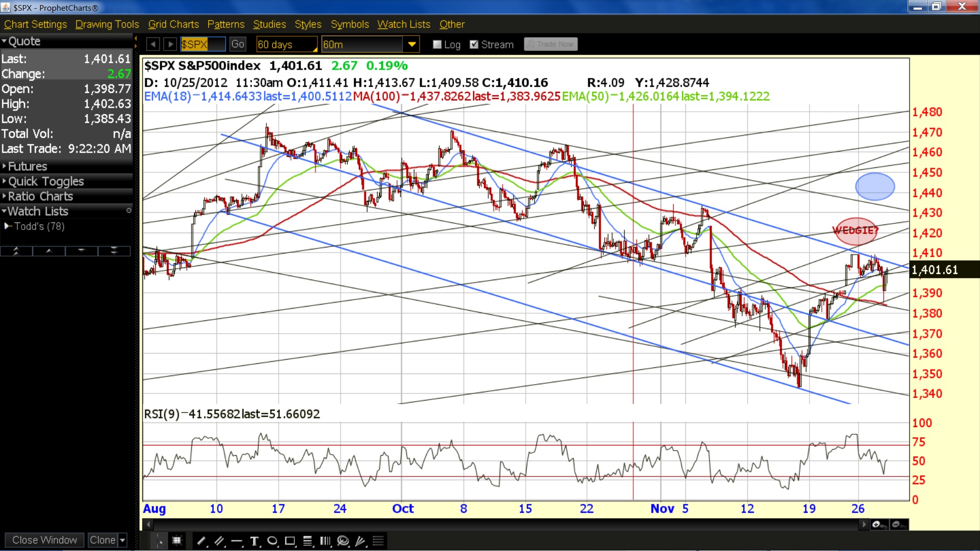Click the $SPX symbol input field
Screen dimensions: 980x551
(203, 44)
